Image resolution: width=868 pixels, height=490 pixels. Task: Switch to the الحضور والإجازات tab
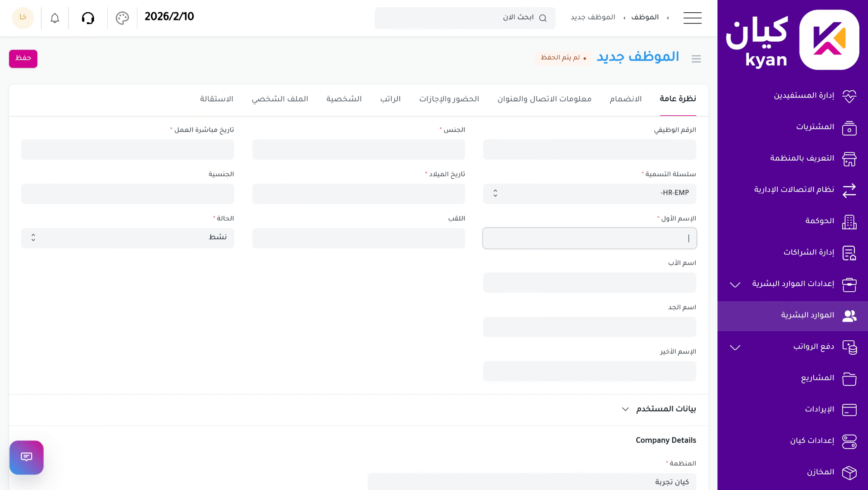coord(449,99)
